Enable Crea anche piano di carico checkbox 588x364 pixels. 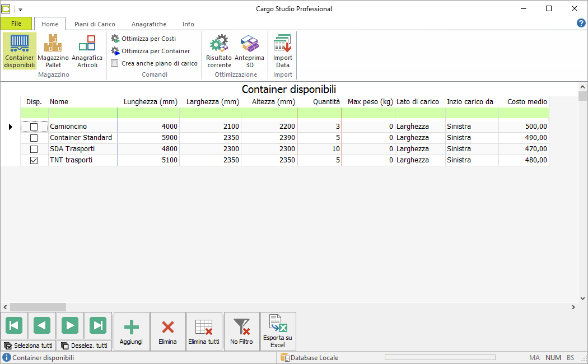tap(115, 63)
